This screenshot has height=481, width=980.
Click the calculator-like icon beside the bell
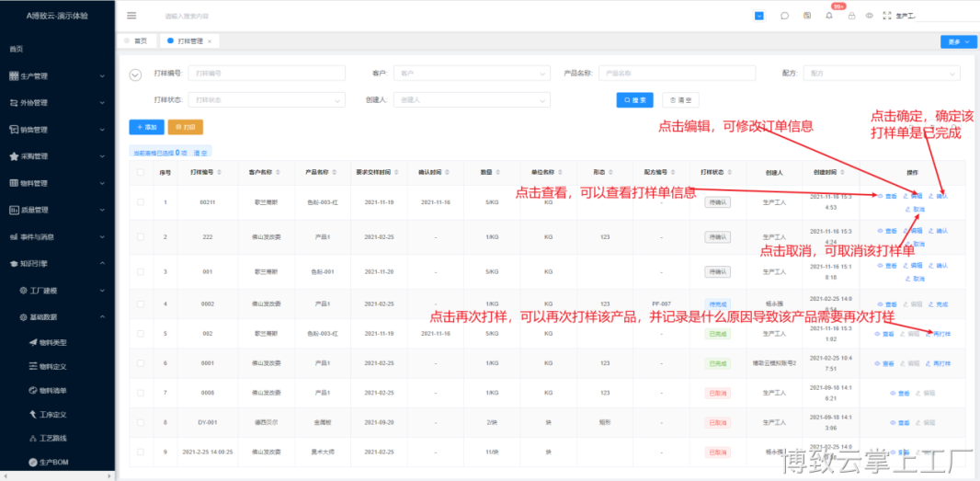(x=807, y=17)
